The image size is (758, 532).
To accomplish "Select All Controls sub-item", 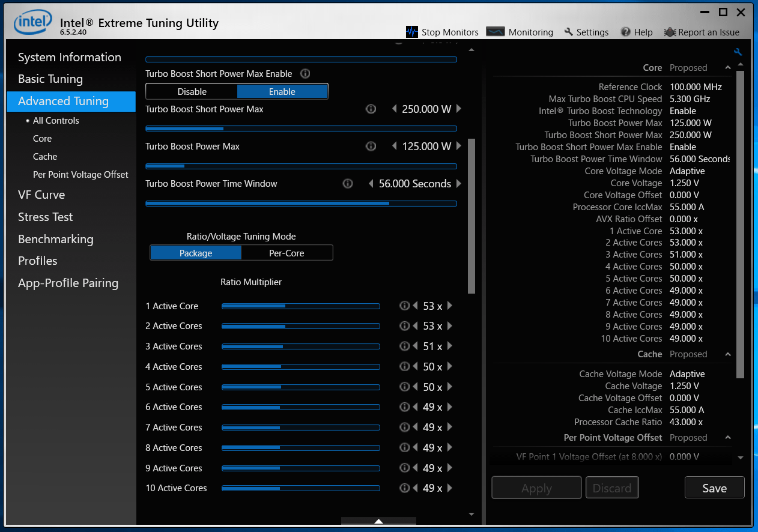I will (56, 121).
